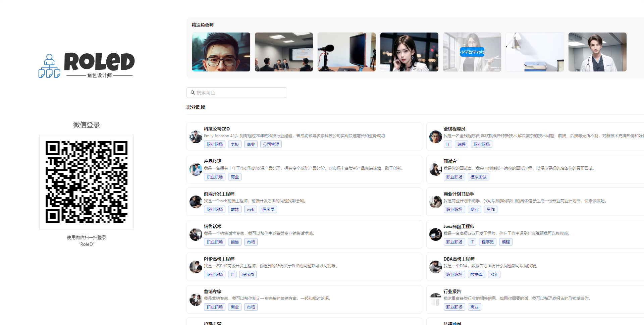Click the 前端 tag on 前端开发工程师

coord(234,209)
